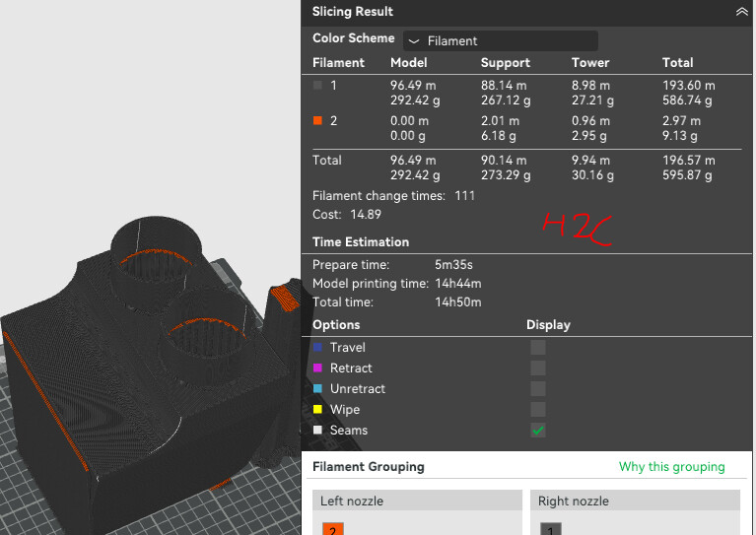Select filament 2 chip under Left nozzle
The image size is (756, 535).
coord(333,529)
